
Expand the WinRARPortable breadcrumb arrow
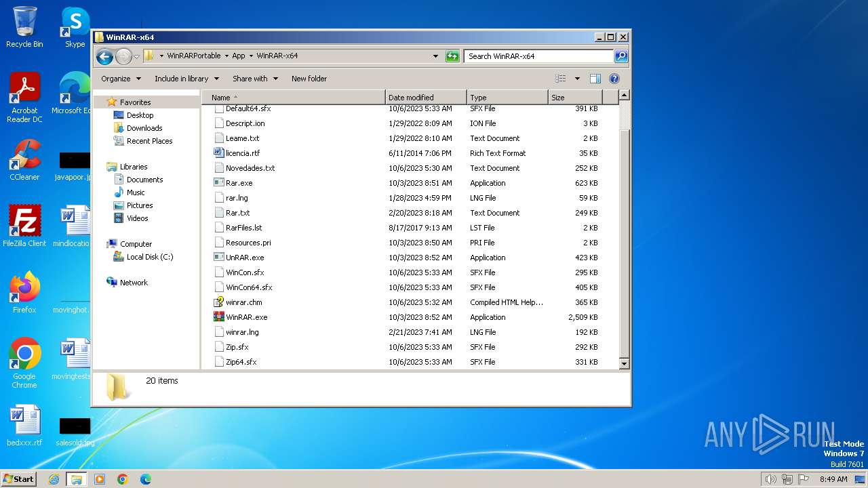(x=226, y=56)
